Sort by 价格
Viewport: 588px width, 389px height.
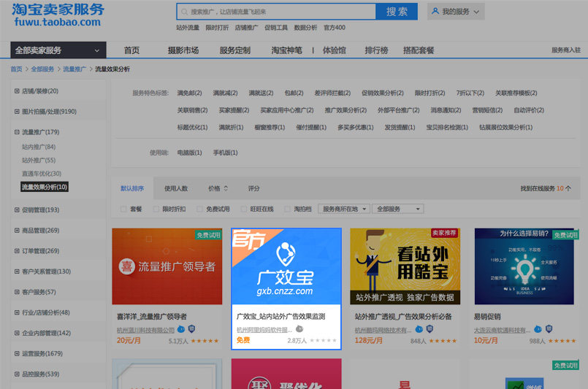tap(218, 188)
